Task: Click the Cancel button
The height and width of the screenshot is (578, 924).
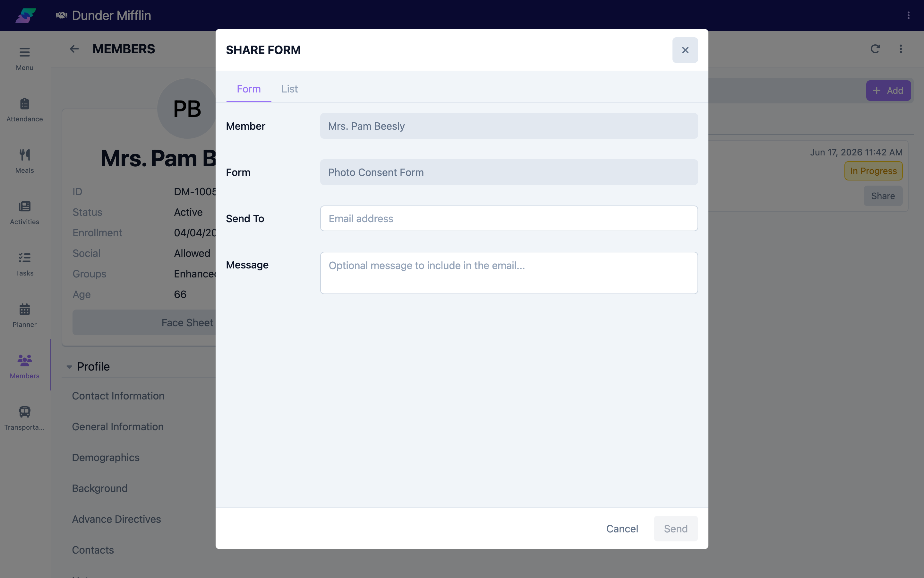Action: pos(622,529)
